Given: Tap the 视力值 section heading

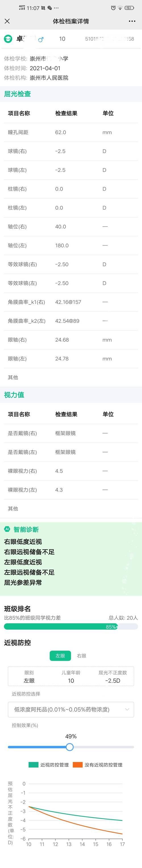Looking at the screenshot, I should 14,395.
